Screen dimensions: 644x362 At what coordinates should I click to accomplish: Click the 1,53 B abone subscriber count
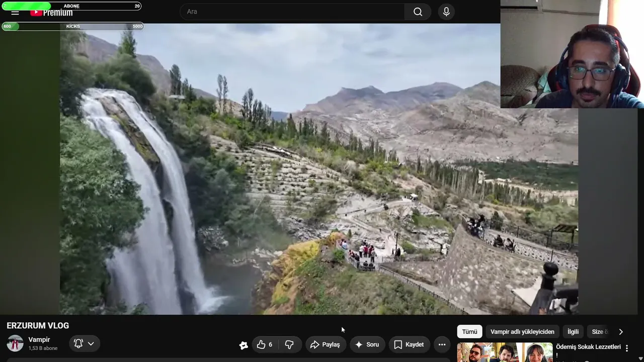coord(43,348)
